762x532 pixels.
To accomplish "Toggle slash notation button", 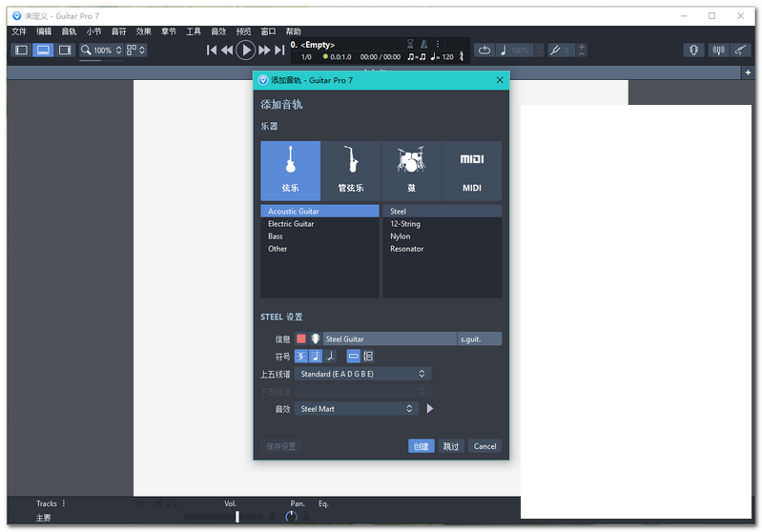I will pos(331,357).
